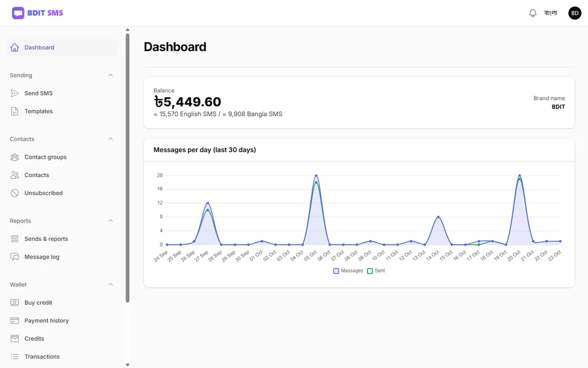
Task: Open the BD user avatar menu
Action: pos(575,13)
